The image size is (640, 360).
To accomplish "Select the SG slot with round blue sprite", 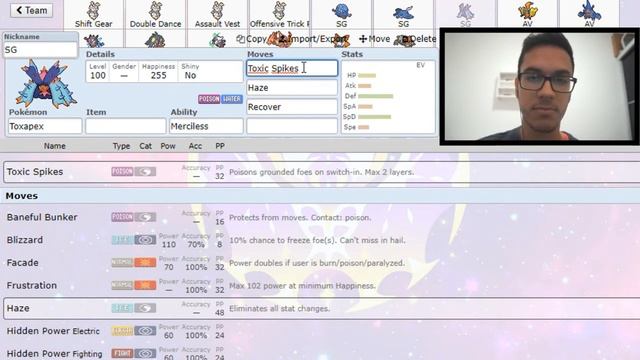I will pos(342,15).
